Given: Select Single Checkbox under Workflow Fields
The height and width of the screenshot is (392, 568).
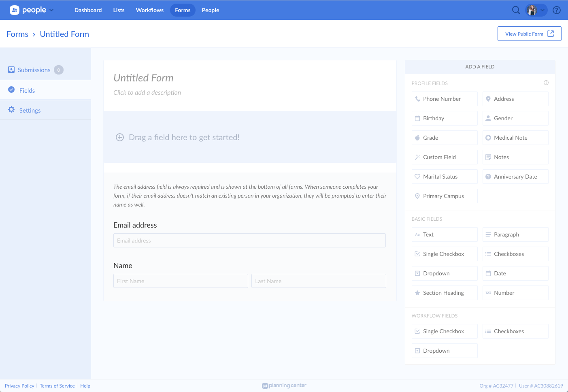Looking at the screenshot, I should coord(444,331).
